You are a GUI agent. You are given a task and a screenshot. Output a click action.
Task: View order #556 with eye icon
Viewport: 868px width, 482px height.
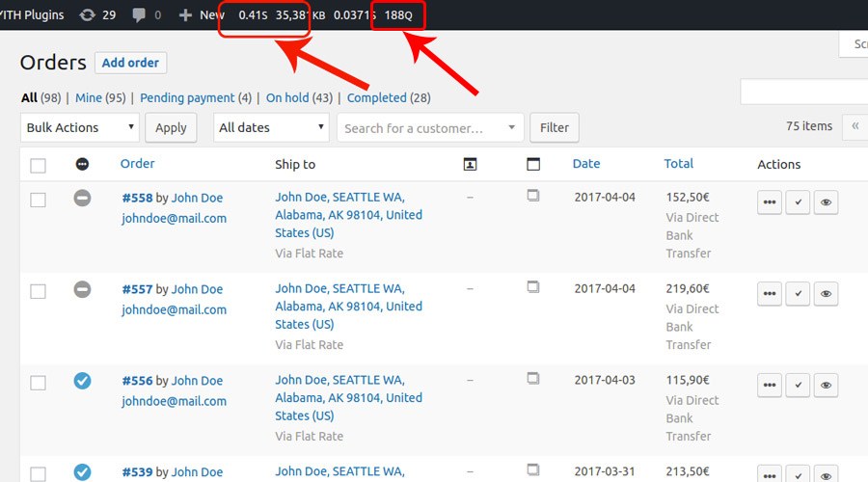826,385
